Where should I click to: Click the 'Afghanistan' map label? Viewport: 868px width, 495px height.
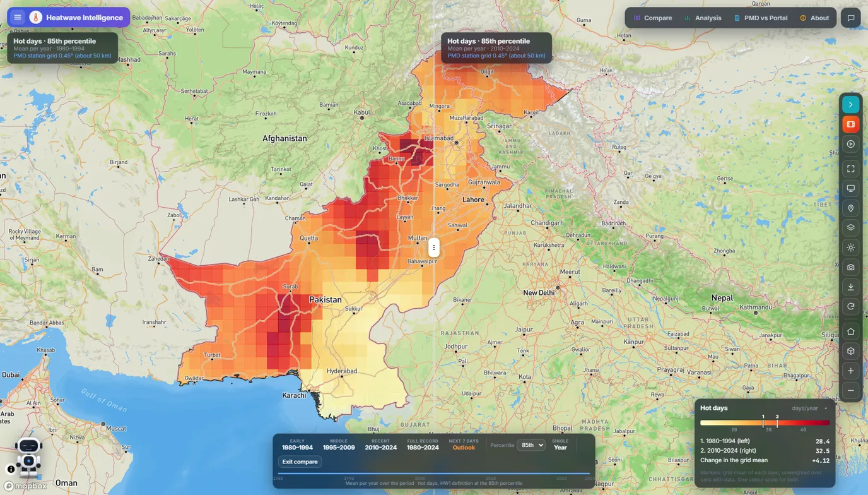tap(284, 138)
